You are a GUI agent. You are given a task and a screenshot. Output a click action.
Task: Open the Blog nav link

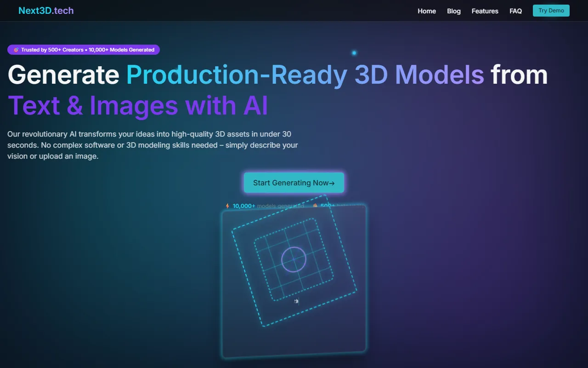tap(453, 11)
